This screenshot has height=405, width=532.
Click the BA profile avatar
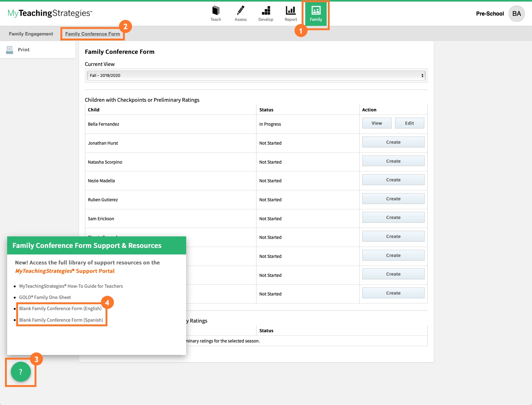coord(516,13)
